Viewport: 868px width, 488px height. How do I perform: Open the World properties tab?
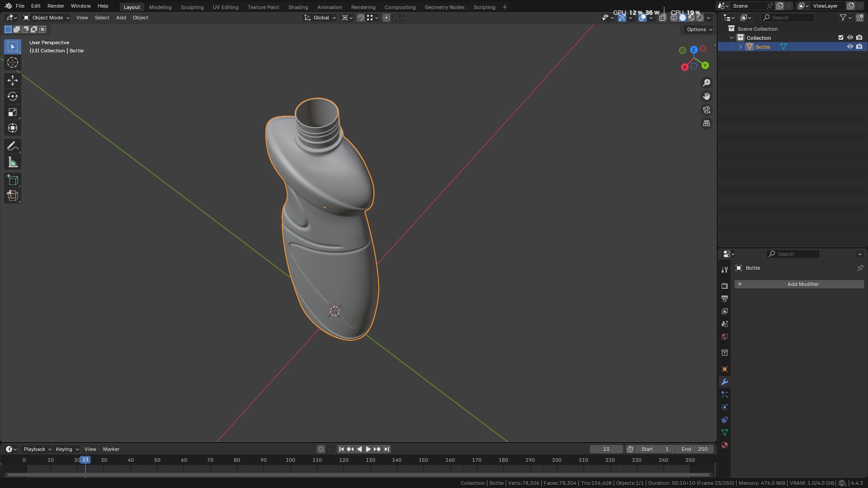(725, 337)
